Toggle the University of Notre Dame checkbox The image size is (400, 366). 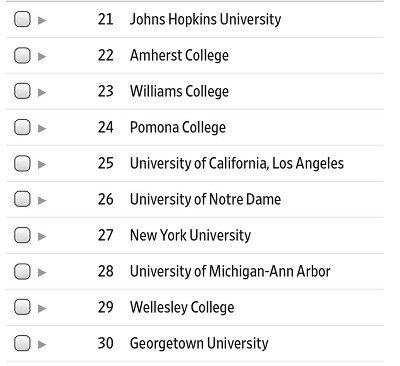click(22, 199)
